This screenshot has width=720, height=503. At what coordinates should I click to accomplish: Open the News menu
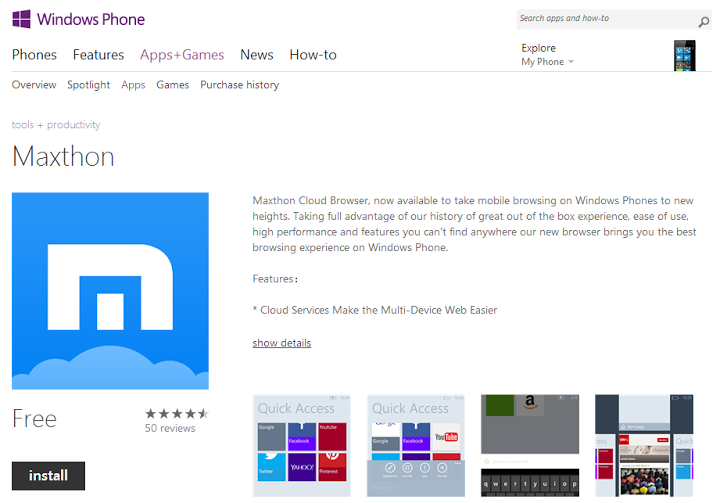pos(257,55)
